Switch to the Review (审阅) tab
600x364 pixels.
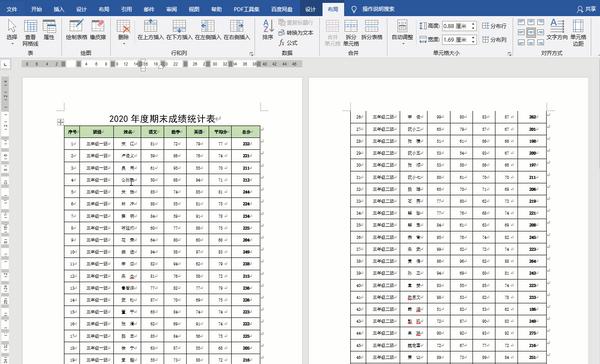coord(171,9)
